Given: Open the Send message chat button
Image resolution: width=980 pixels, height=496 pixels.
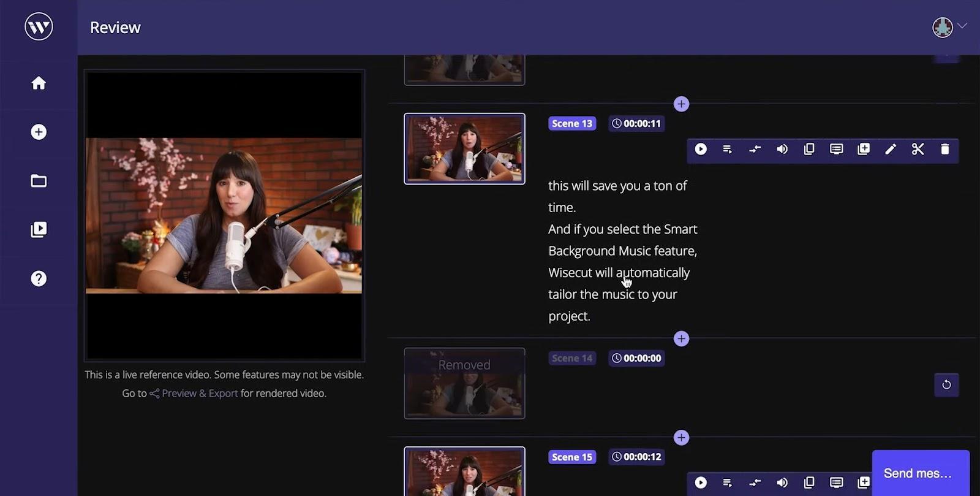Looking at the screenshot, I should pyautogui.click(x=921, y=473).
